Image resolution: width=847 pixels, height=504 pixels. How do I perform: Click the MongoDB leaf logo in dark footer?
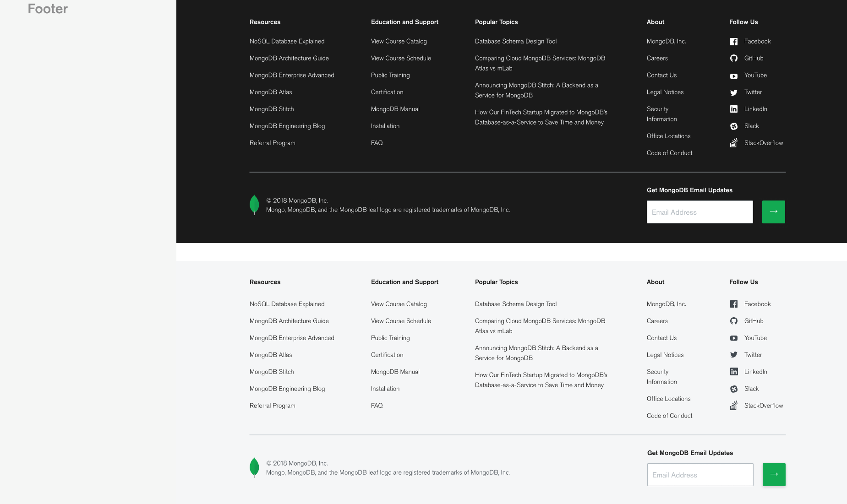pyautogui.click(x=254, y=205)
